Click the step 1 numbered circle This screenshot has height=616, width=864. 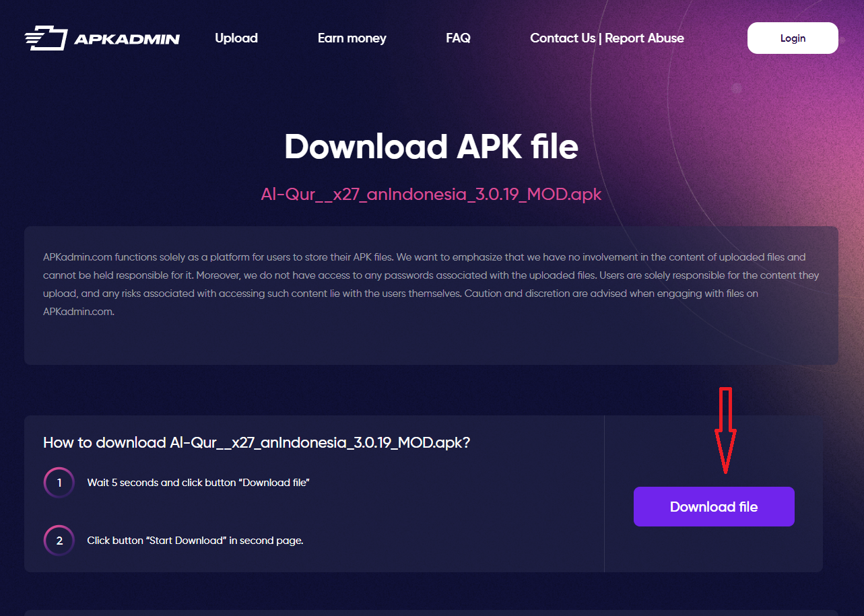59,483
